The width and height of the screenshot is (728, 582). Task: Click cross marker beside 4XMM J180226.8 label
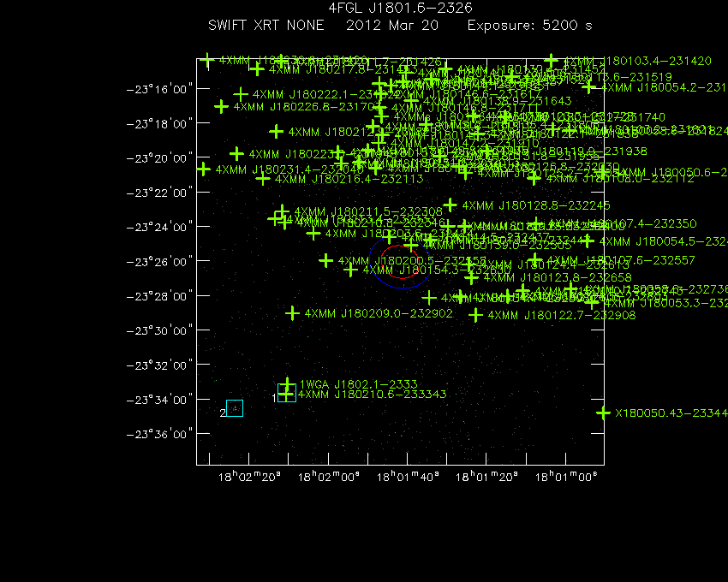(x=222, y=107)
